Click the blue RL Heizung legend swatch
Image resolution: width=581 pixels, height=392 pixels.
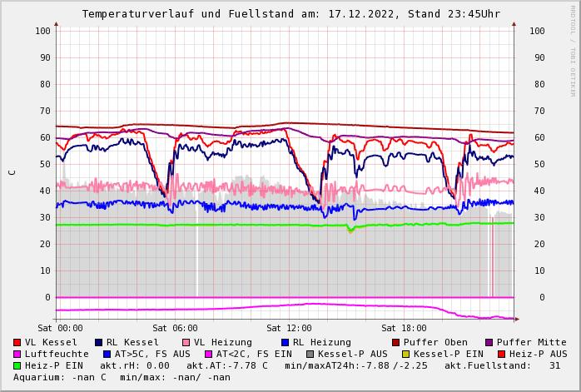[x=286, y=342]
